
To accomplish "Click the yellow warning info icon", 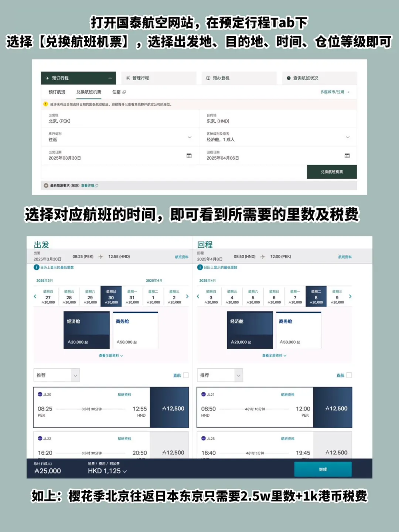I will click(46, 104).
